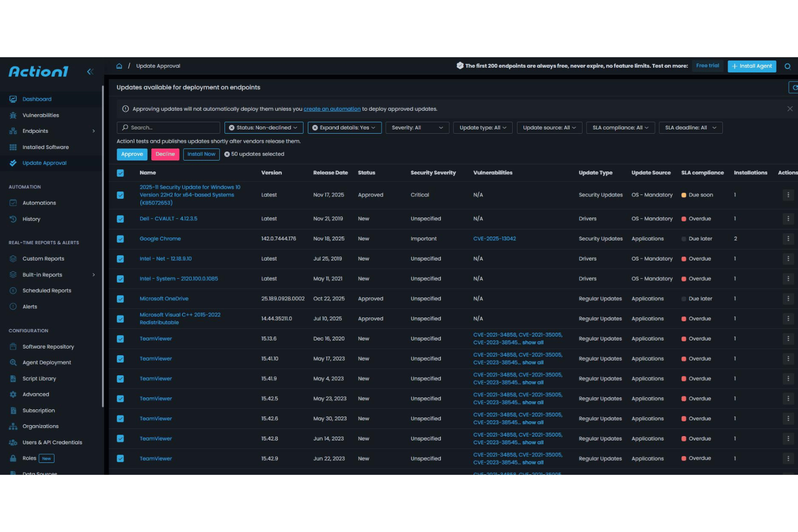Click the Organizations sidebar icon
Viewport: 798px width, 532px height.
tap(13, 426)
